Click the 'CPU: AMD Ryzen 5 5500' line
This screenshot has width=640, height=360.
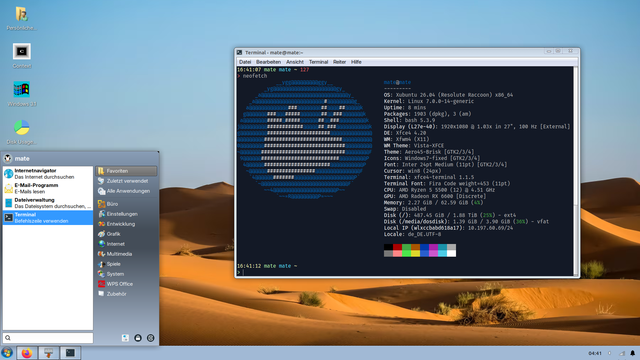439,190
